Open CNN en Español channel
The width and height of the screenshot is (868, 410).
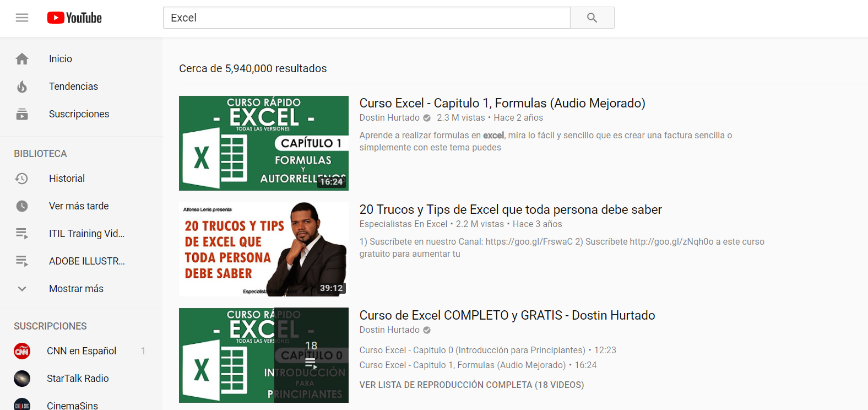click(x=82, y=351)
